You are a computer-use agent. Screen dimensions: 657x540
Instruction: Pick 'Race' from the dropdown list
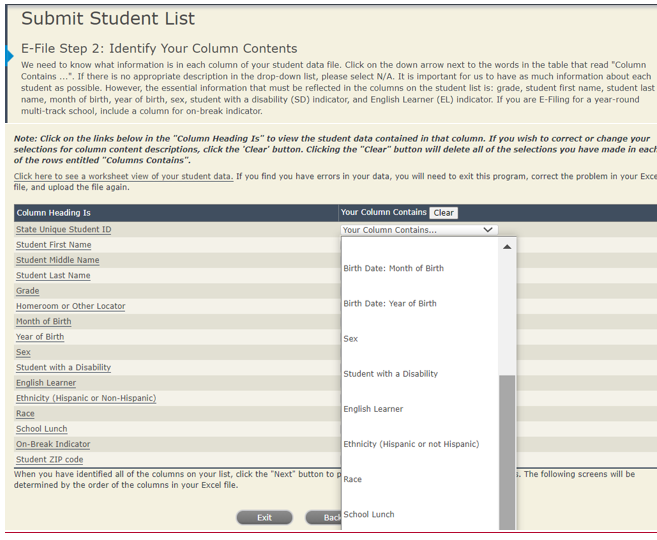(x=353, y=479)
